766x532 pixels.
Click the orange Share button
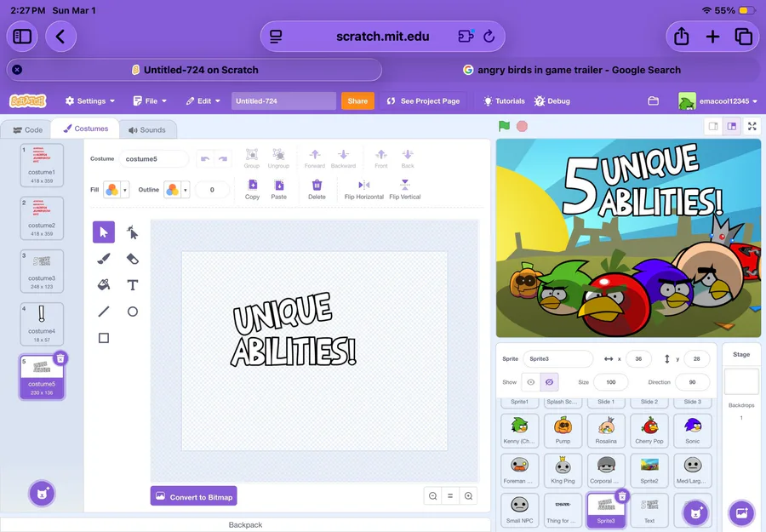357,101
